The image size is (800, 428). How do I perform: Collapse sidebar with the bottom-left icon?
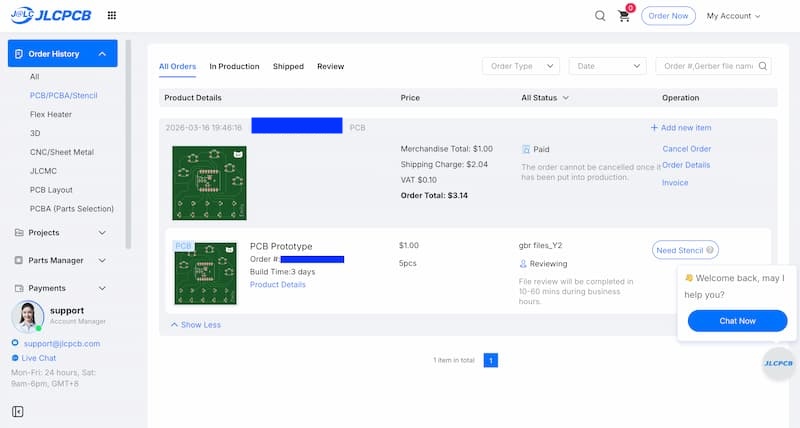(x=18, y=411)
